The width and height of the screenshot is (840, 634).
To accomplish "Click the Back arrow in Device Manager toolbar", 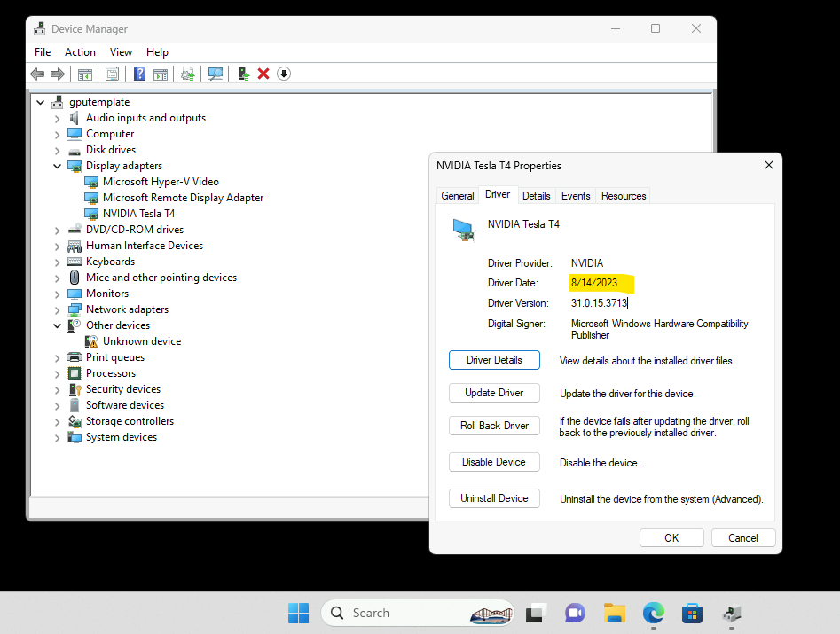I will (x=37, y=74).
